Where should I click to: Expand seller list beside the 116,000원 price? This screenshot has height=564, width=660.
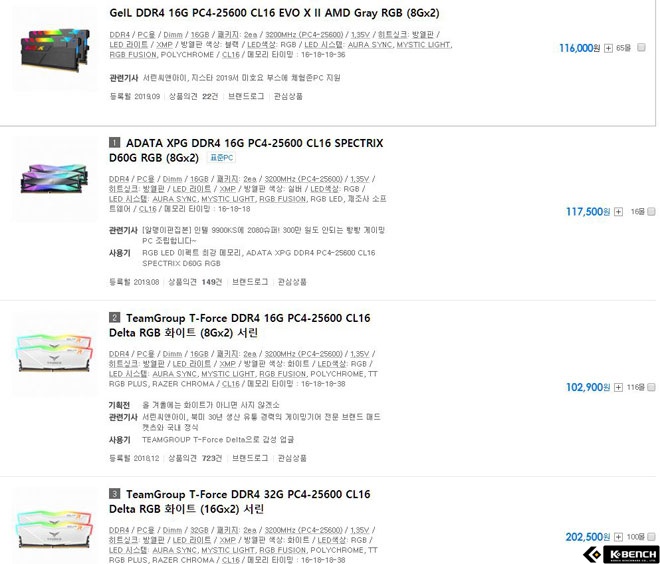click(608, 48)
